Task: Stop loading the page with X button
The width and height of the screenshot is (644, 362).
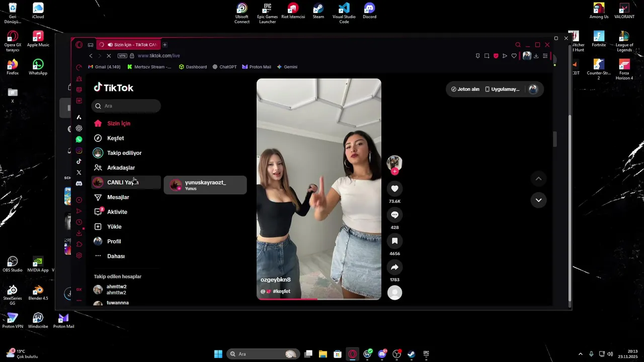Action: (108, 56)
